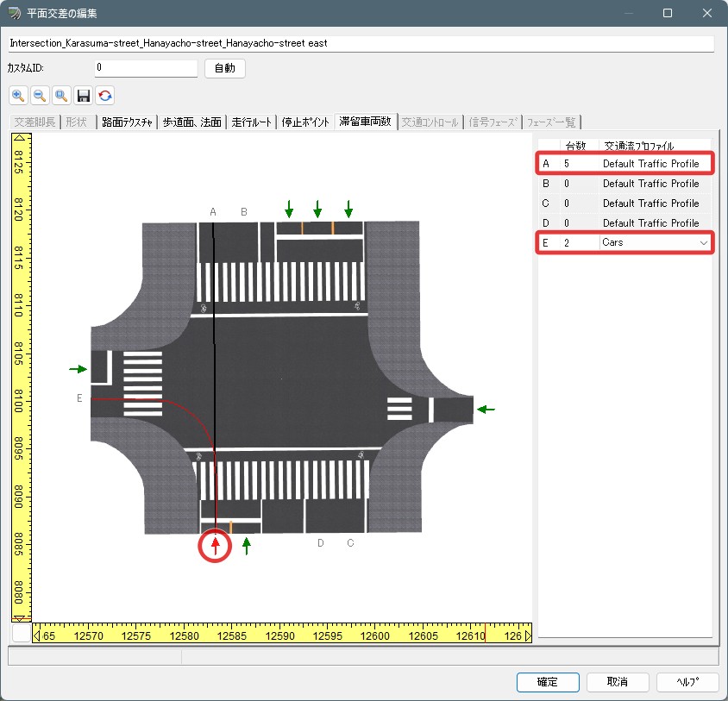Click the zoom out magnifier icon
The image size is (728, 701).
[40, 96]
